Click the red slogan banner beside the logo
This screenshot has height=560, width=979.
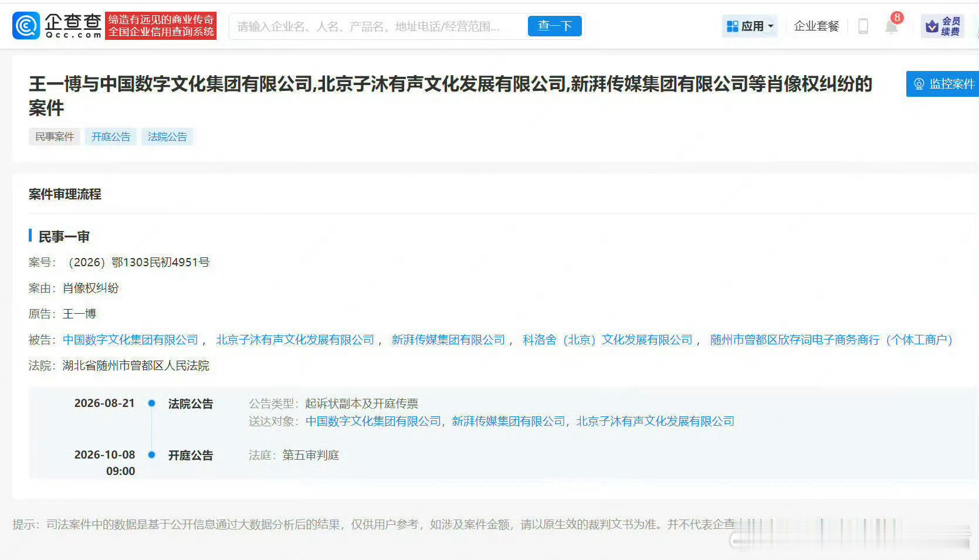161,26
